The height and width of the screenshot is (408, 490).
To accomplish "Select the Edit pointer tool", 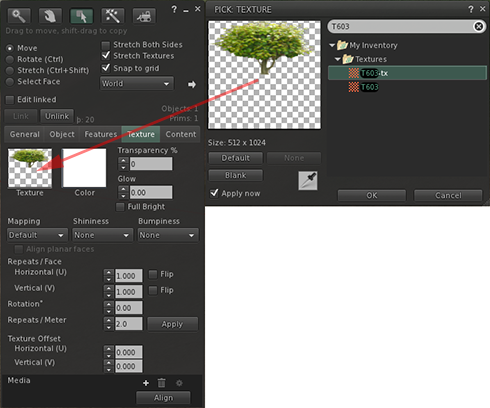I will pos(81,16).
